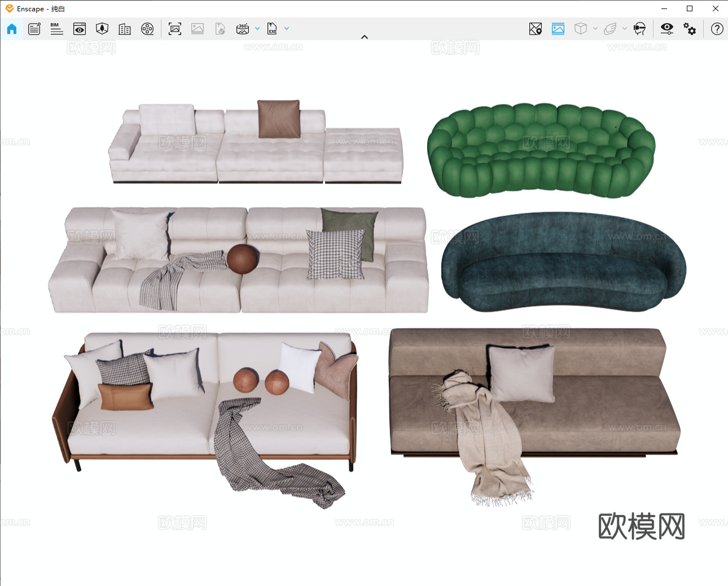Open Visual Settings eye-slider icon

[x=667, y=29]
